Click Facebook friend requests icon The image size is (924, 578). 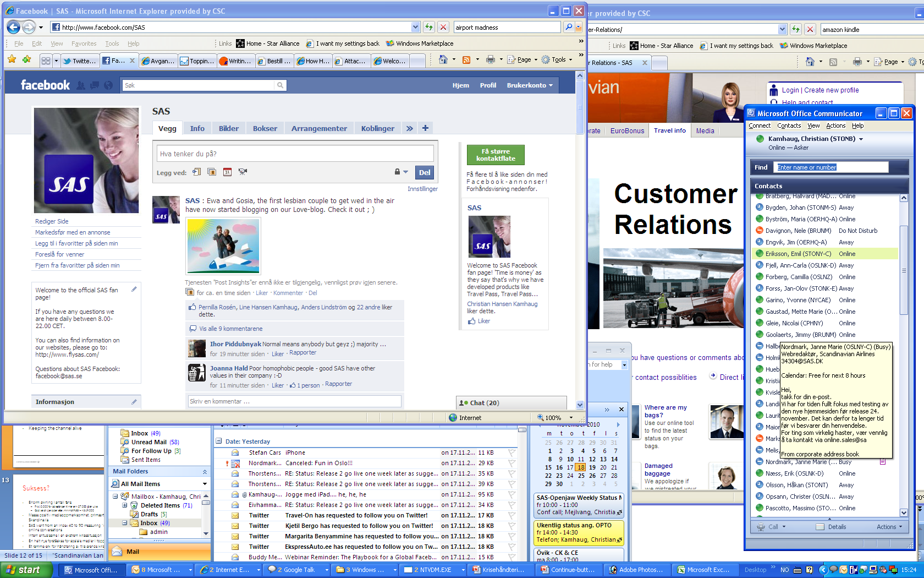81,85
